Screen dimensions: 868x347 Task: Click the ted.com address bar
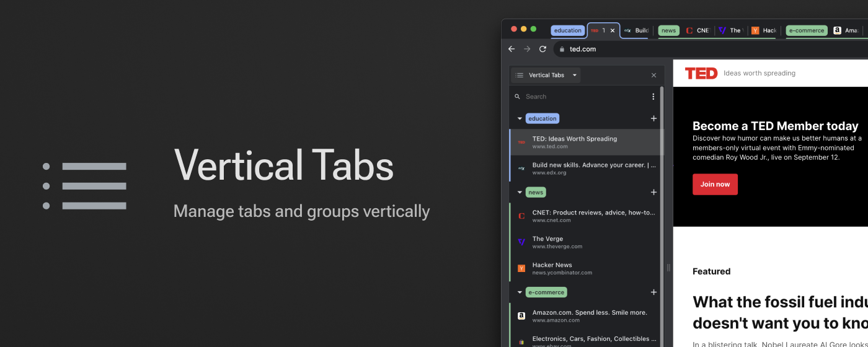711,49
